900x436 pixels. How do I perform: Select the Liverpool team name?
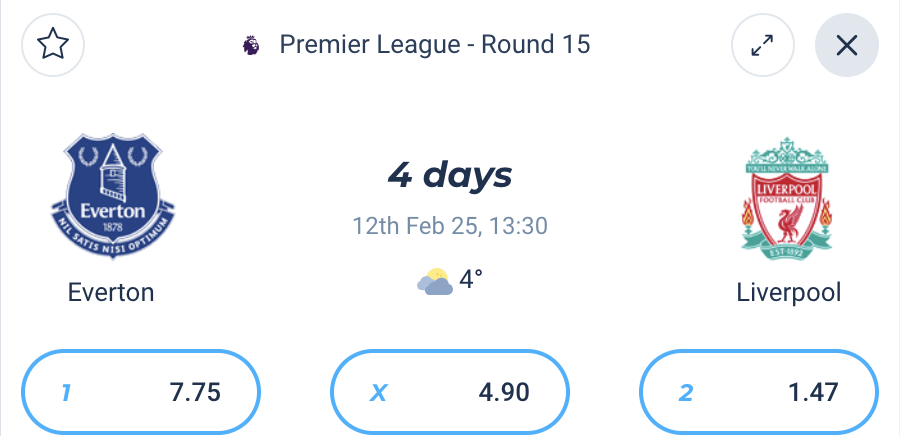[788, 293]
